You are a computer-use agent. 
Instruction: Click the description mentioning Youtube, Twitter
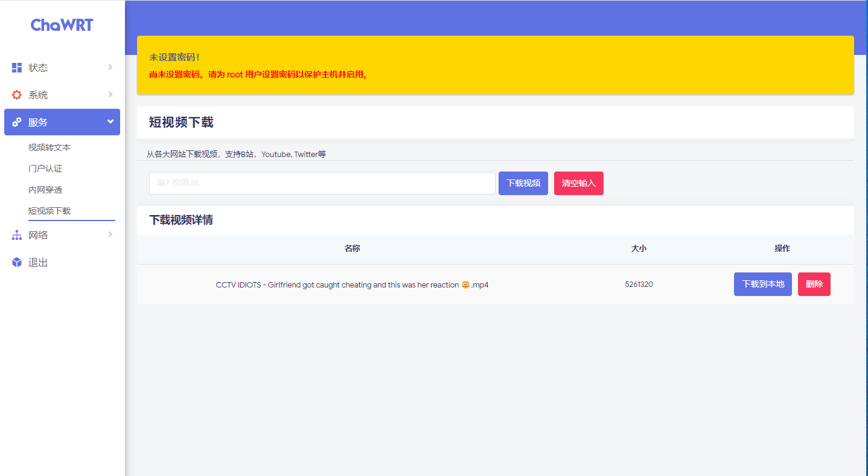click(236, 154)
